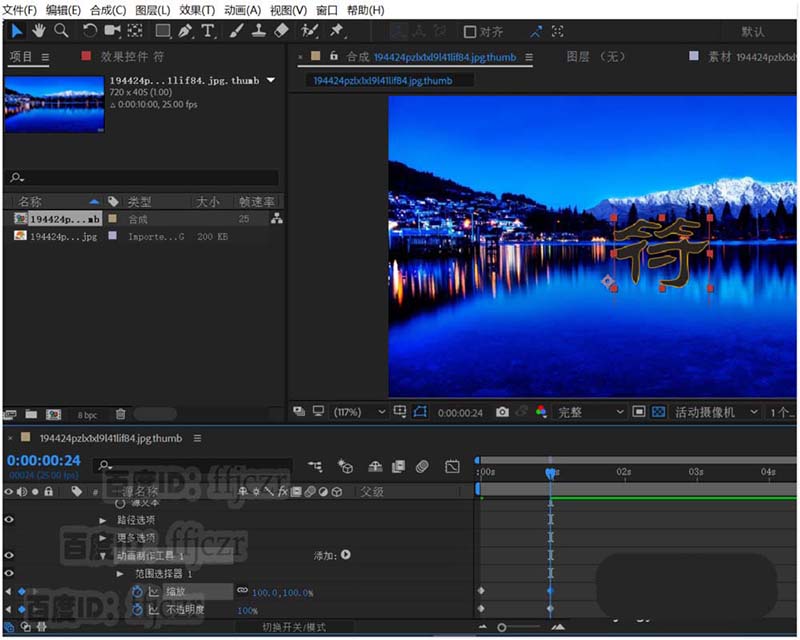Open the viewer resolution dropdown 完整
The height and width of the screenshot is (640, 800).
pyautogui.click(x=590, y=412)
